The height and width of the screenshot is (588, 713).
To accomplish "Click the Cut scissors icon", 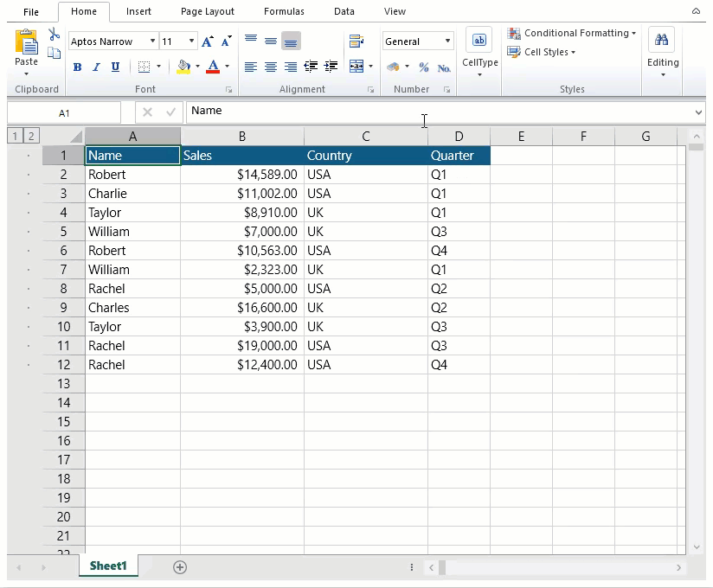I will pos(55,35).
